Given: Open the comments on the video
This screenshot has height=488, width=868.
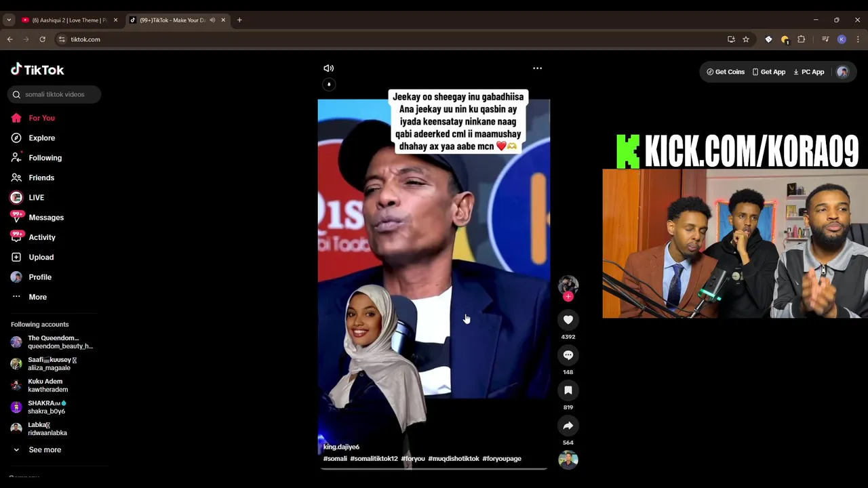Looking at the screenshot, I should 568,355.
